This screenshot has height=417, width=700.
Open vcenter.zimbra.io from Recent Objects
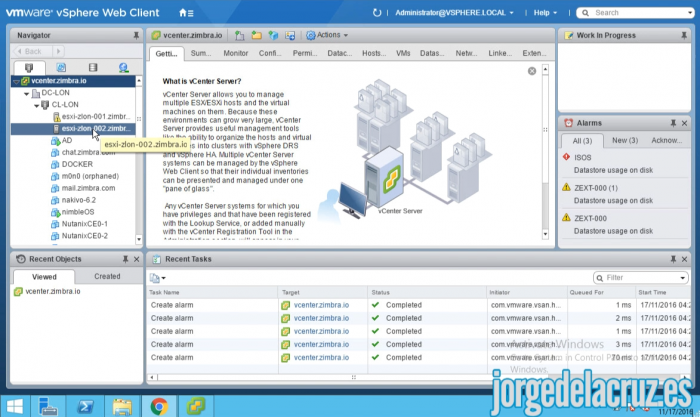tap(53, 291)
